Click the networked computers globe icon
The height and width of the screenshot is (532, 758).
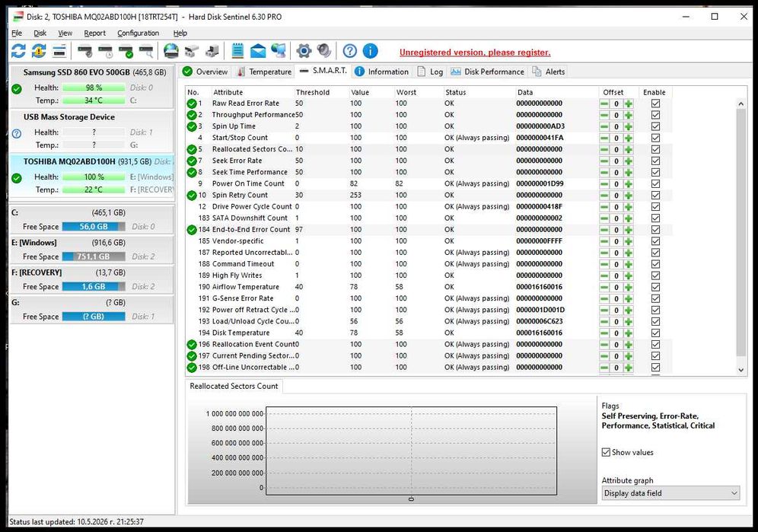[x=279, y=51]
